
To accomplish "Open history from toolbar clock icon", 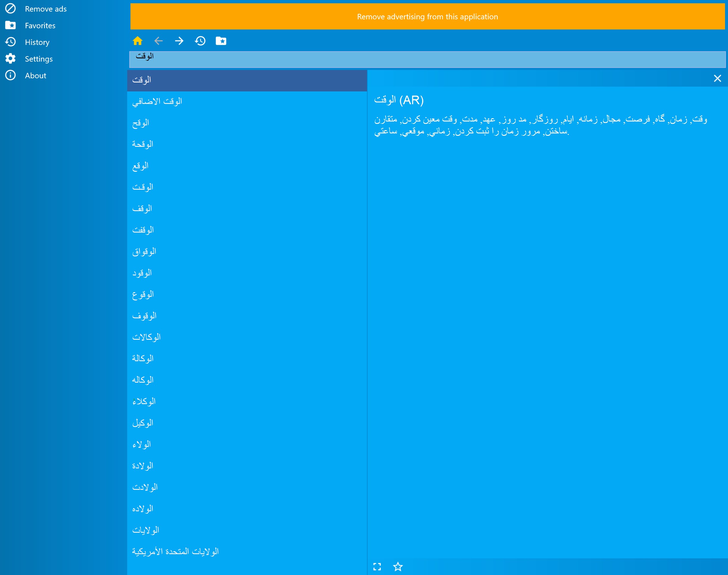I will [200, 41].
